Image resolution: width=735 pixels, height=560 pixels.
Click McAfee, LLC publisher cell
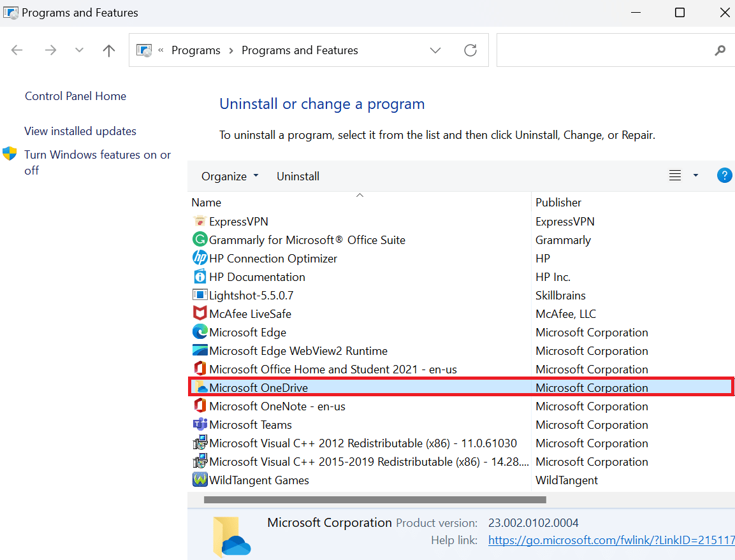point(566,313)
